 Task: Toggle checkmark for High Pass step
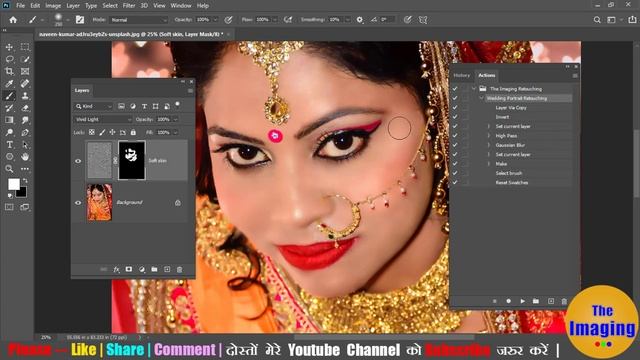(455, 136)
